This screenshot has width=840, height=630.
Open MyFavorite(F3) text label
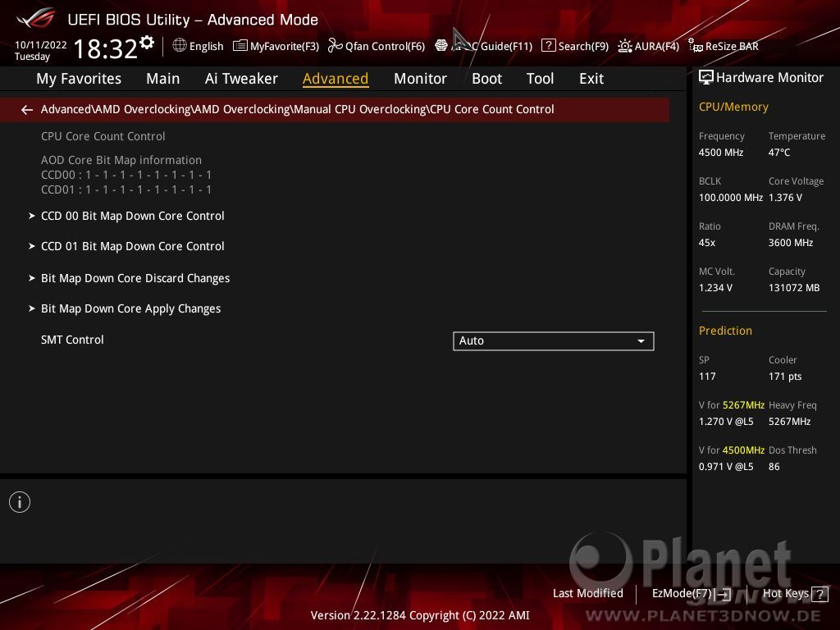click(285, 47)
